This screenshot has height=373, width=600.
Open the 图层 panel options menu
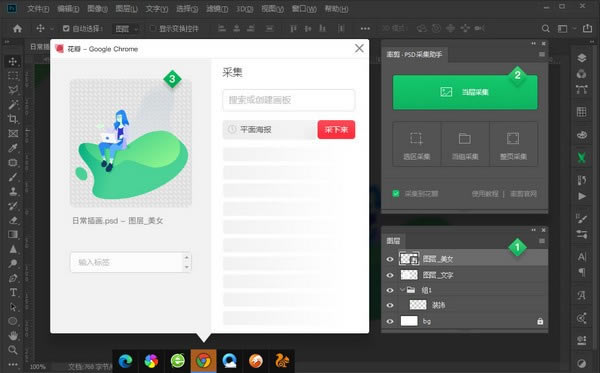click(x=541, y=241)
